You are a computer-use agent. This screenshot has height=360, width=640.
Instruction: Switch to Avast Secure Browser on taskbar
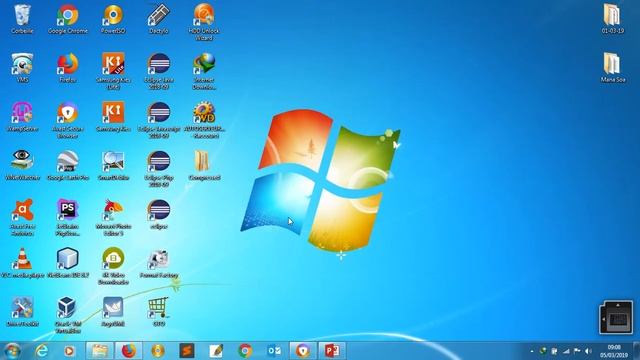pos(303,351)
